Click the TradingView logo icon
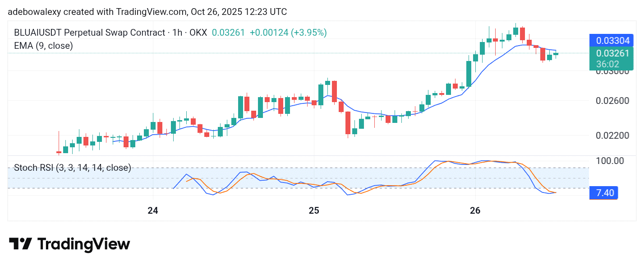Viewport: 644px width, 267px height. point(21,244)
